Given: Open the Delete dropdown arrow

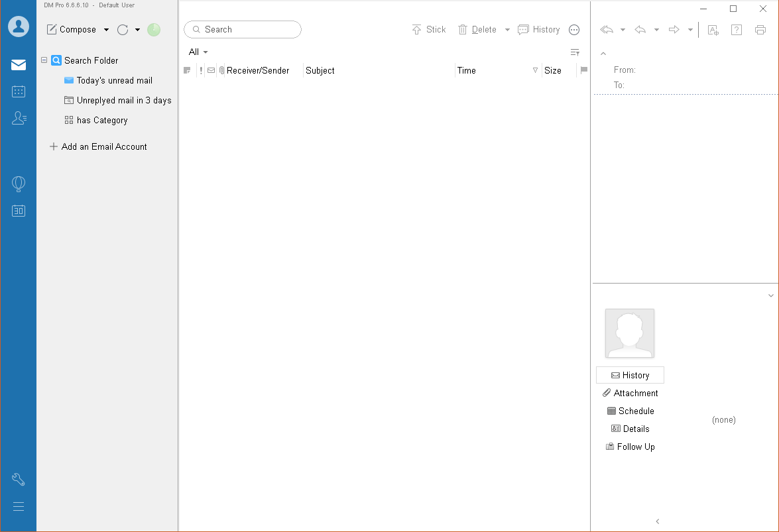Looking at the screenshot, I should pyautogui.click(x=507, y=30).
